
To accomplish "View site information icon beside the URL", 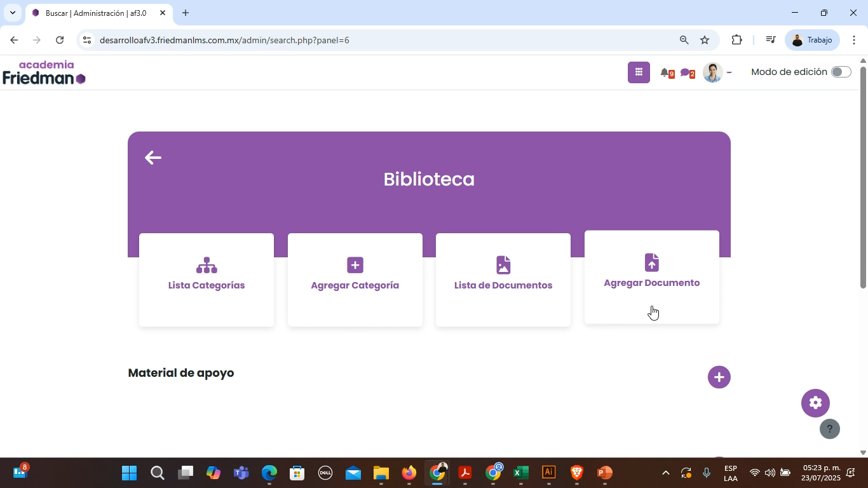I will (x=87, y=40).
